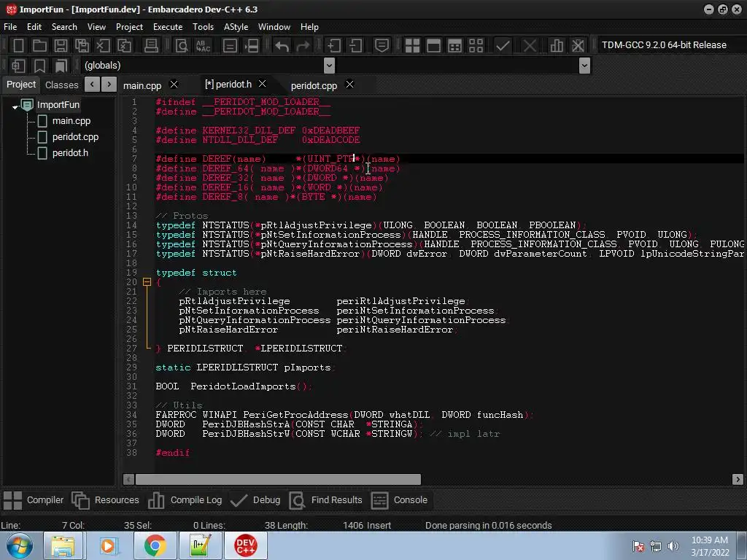Click the Save floppy disk icon
Screen dimensions: 747x560
(x=61, y=46)
